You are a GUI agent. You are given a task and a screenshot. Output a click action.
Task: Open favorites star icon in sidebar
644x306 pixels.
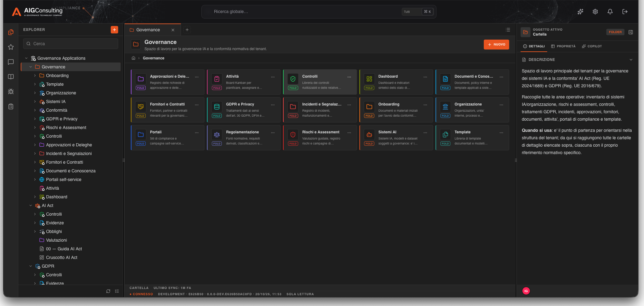[11, 47]
